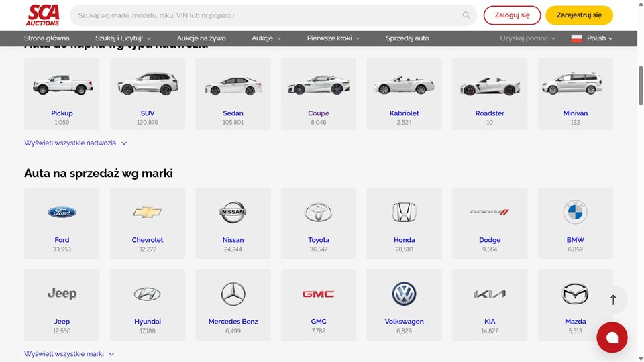644x362 pixels.
Task: Click the Zarejestruj się button
Action: click(579, 15)
